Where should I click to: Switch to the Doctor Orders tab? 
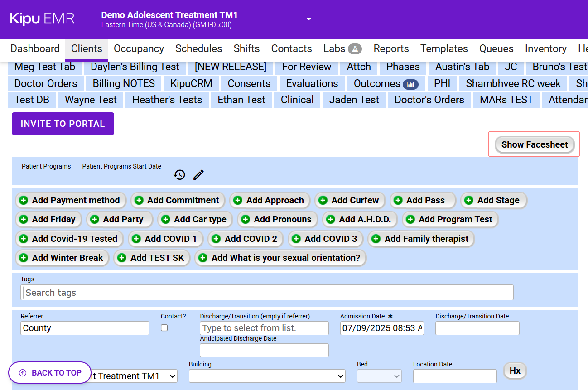pos(46,84)
